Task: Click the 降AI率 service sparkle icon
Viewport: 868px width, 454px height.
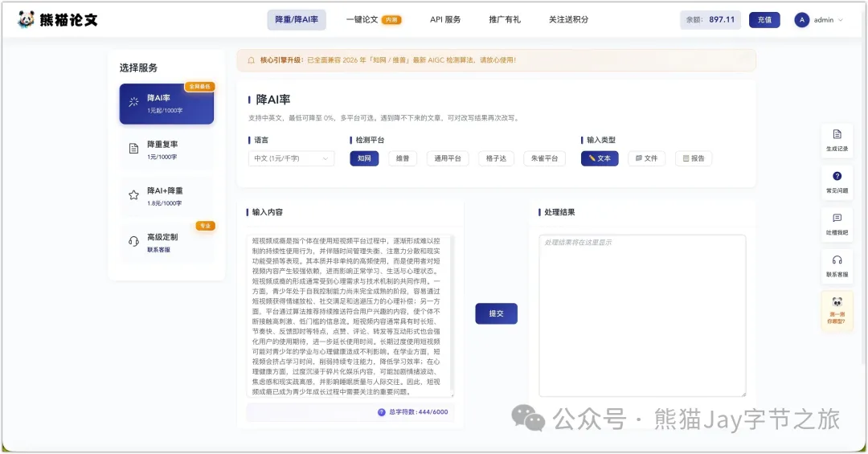Action: click(133, 102)
